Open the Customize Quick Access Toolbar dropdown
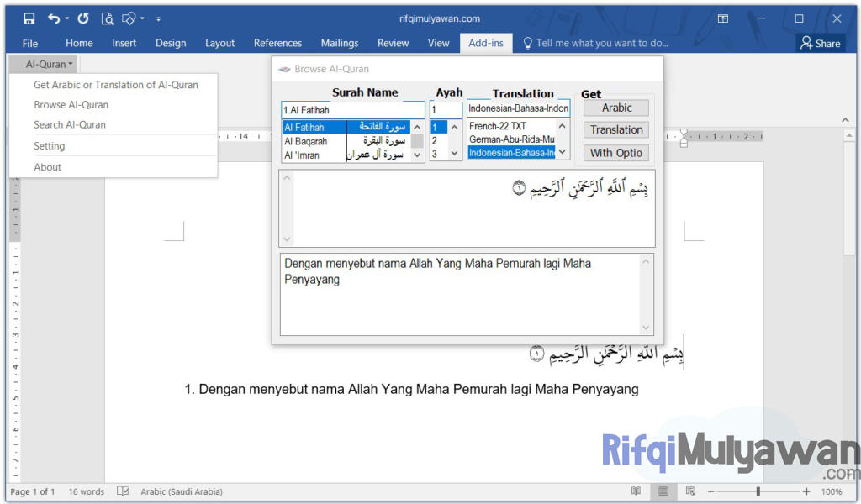 [158, 18]
